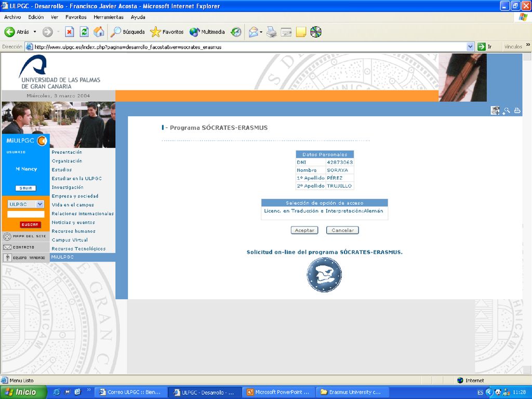Click the Internet Explorer quick launch icon

(57, 392)
